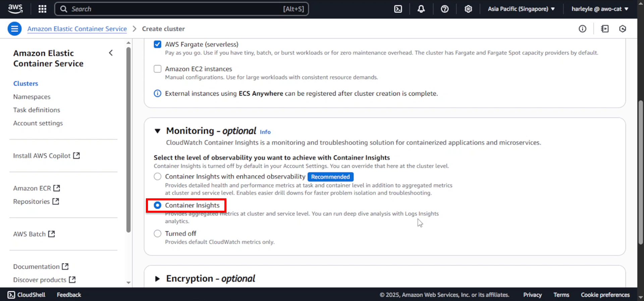Open Namespaces in the sidebar
Viewport: 644px width, 301px height.
[x=32, y=97]
